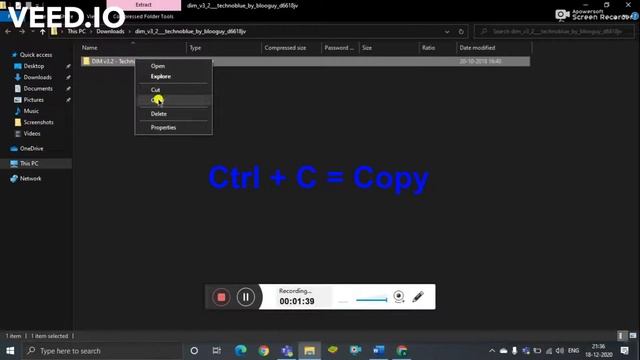Click This PC in the address path

pos(76,31)
